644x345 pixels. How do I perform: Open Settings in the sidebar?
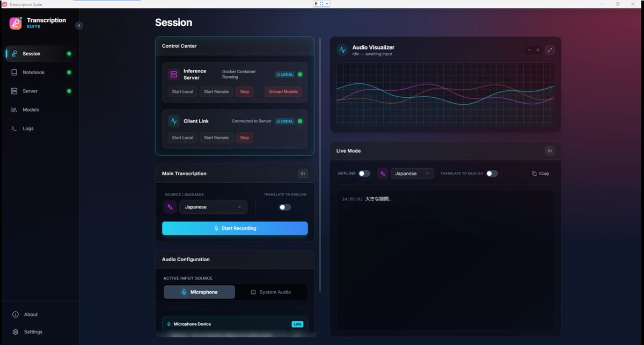(x=40, y=332)
